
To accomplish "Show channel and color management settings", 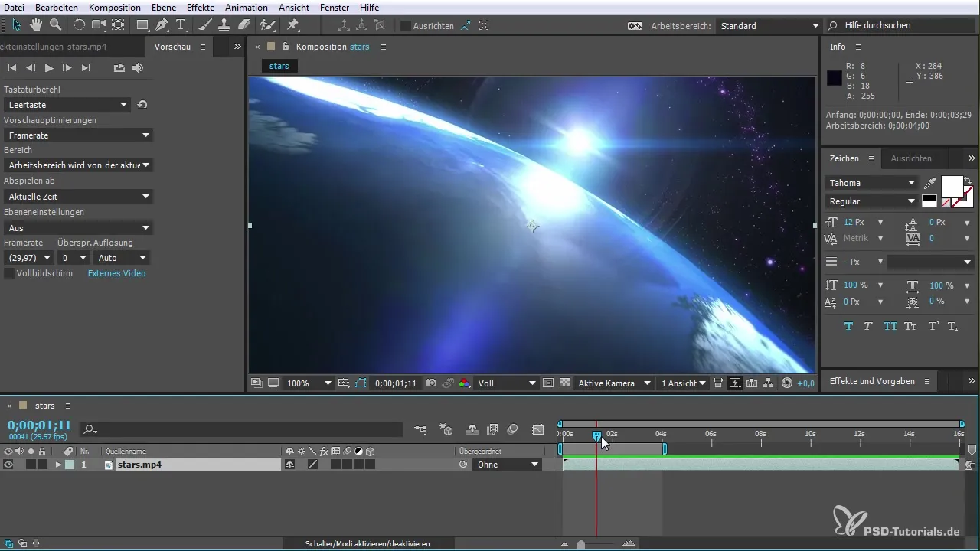I will [465, 383].
